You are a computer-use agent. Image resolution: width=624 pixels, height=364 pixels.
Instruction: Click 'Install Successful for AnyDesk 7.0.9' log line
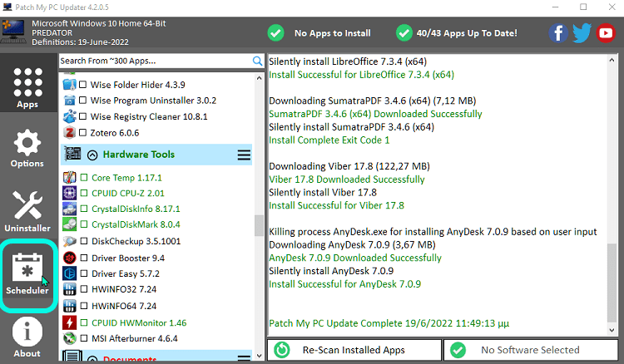[x=344, y=284]
